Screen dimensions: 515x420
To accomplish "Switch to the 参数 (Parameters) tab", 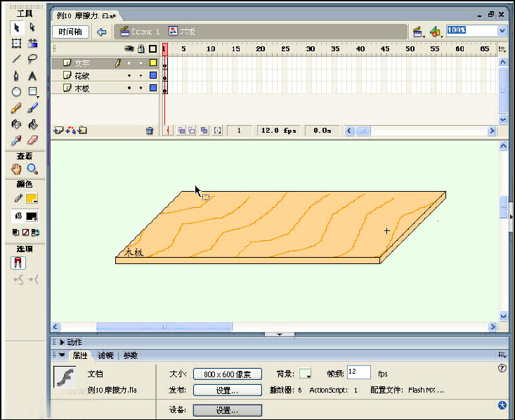I will click(x=130, y=355).
